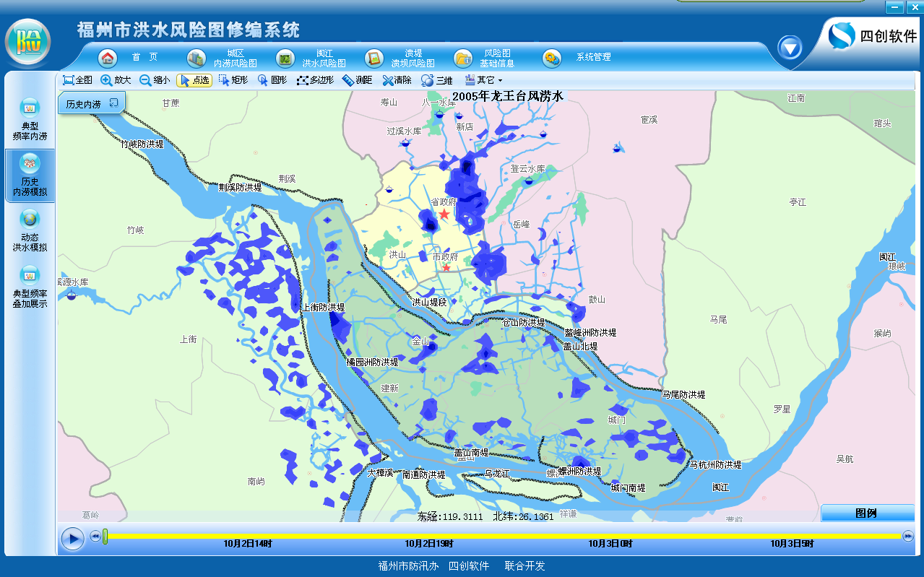Collapse the 历史内涝 floating panel
This screenshot has width=924, height=577.
(113, 103)
